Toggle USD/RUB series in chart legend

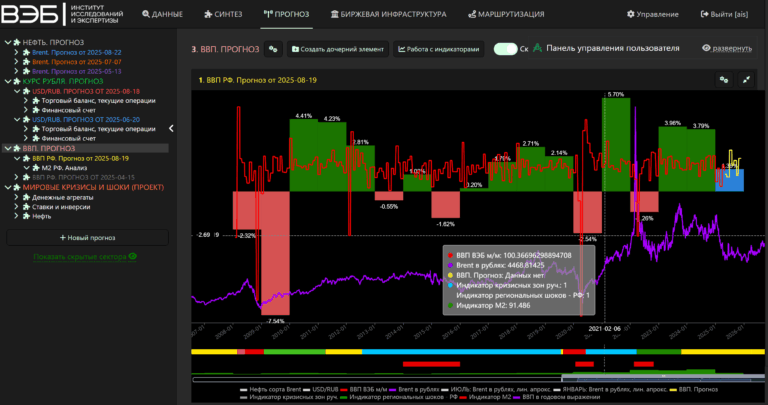320,389
